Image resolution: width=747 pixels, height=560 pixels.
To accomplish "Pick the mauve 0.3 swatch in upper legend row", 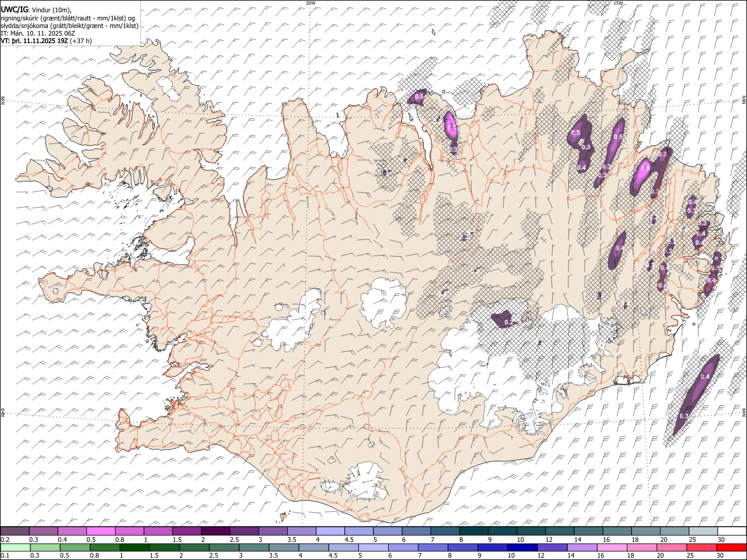I will click(x=44, y=531).
